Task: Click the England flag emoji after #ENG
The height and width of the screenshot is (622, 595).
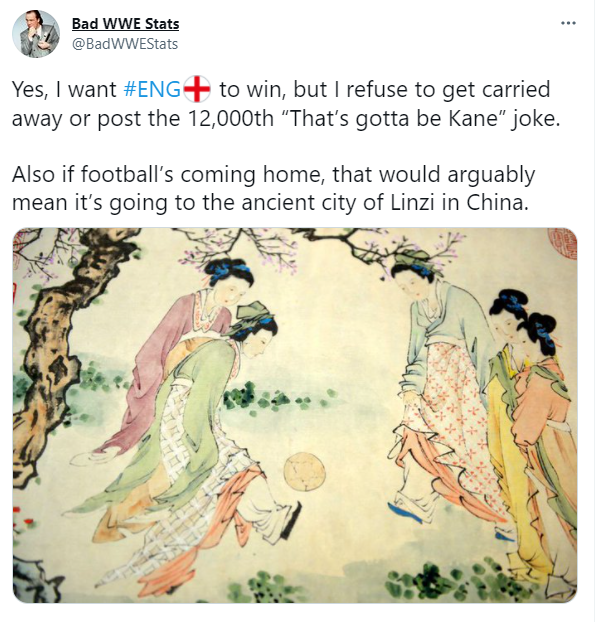Action: click(197, 89)
